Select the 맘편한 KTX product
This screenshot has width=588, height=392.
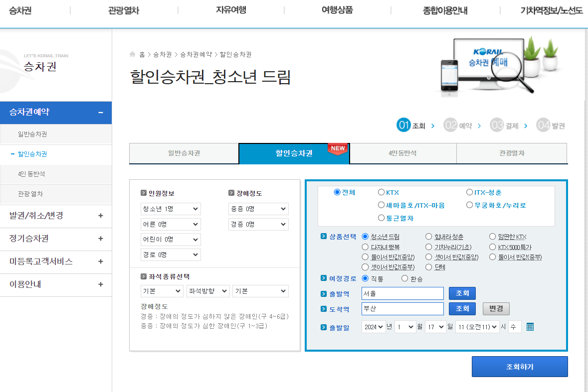tap(494, 236)
